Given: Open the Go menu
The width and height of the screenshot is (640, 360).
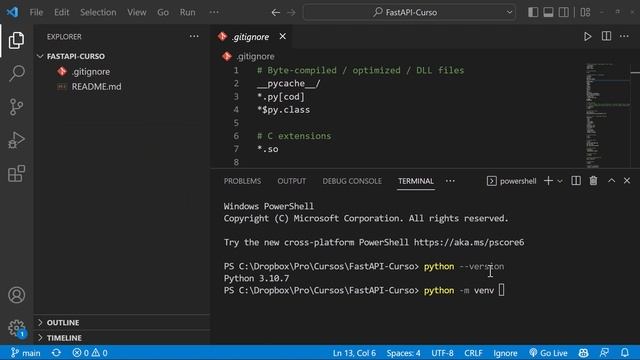Looking at the screenshot, I should 163,12.
